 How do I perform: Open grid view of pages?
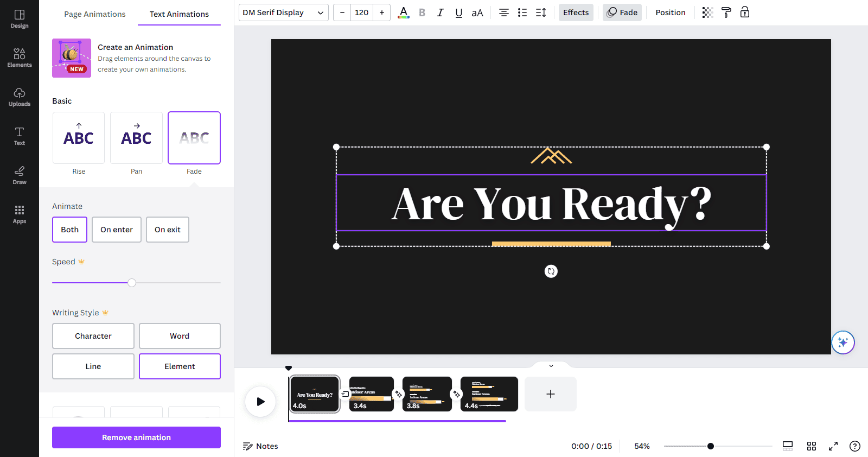[x=812, y=446]
